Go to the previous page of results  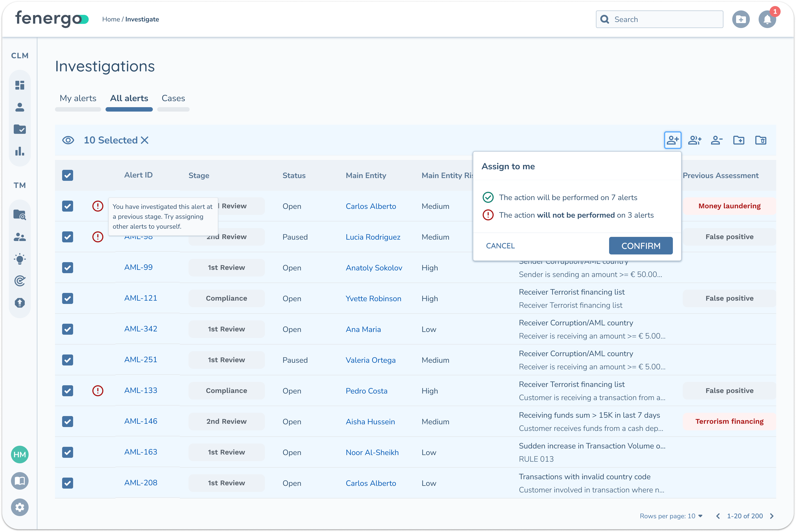click(x=718, y=516)
